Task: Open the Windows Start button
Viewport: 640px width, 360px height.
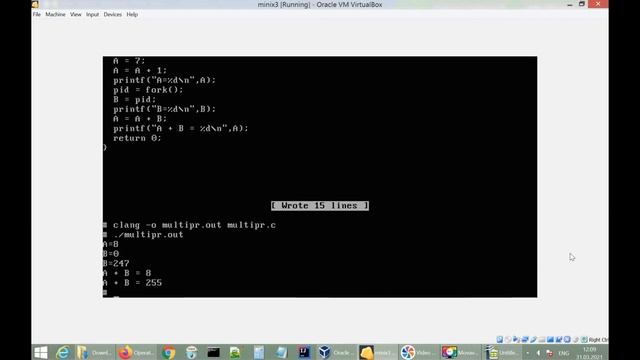Action: [41, 352]
